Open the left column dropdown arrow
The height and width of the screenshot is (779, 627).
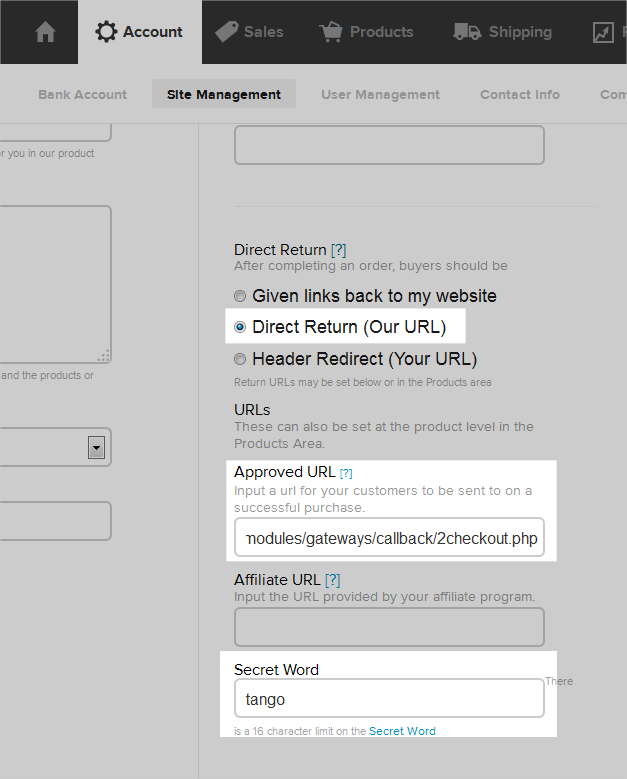point(96,447)
